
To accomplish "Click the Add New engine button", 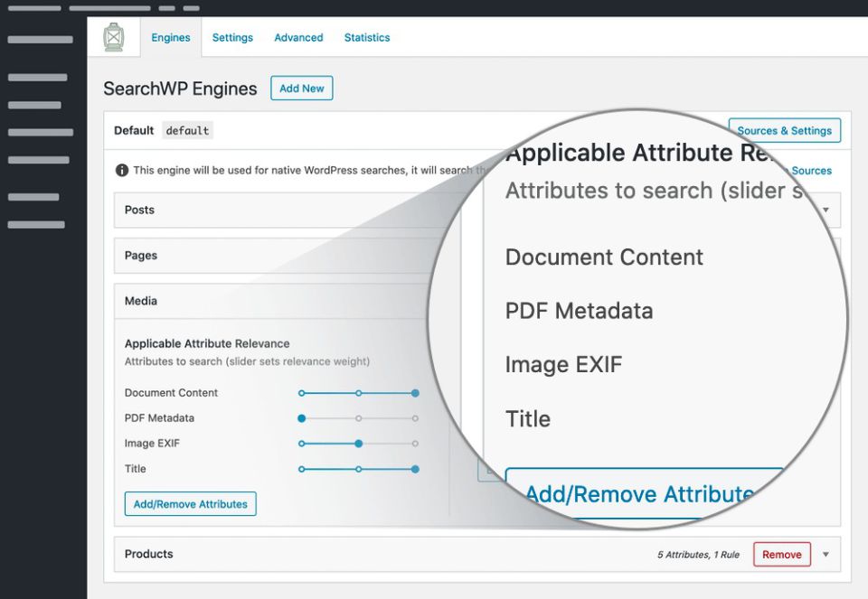I will tap(301, 89).
